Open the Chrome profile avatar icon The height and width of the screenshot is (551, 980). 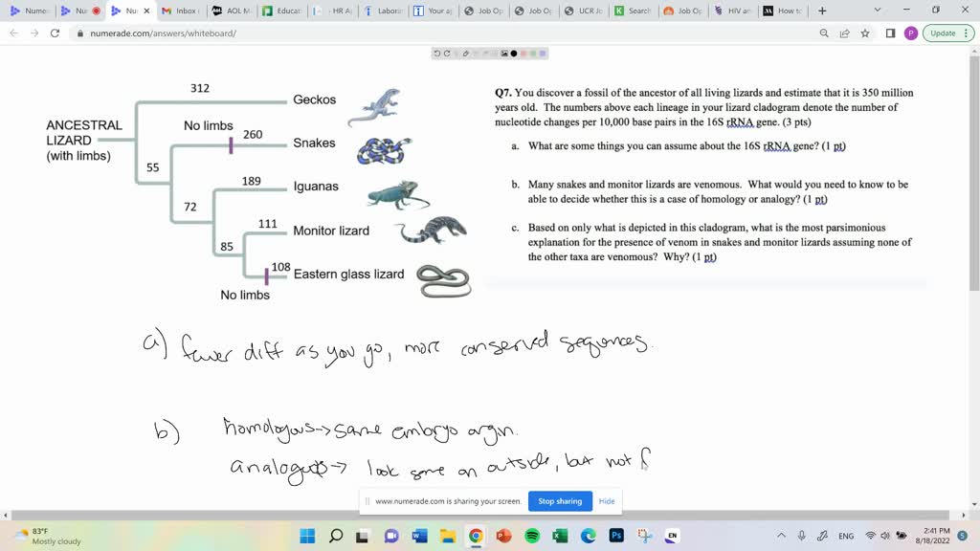click(x=911, y=32)
